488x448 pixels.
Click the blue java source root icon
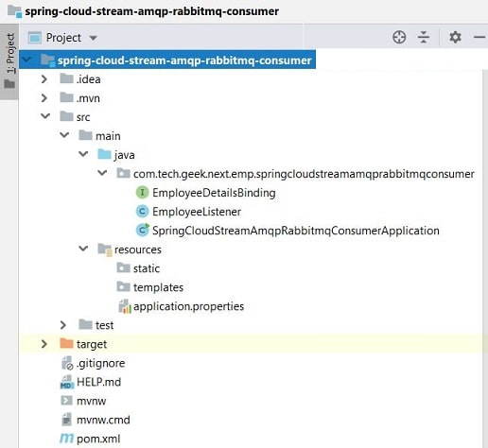point(104,154)
